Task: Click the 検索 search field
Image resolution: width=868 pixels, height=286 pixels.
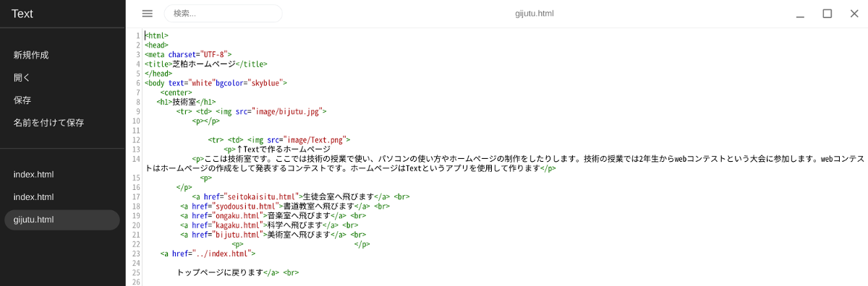Action: (223, 13)
